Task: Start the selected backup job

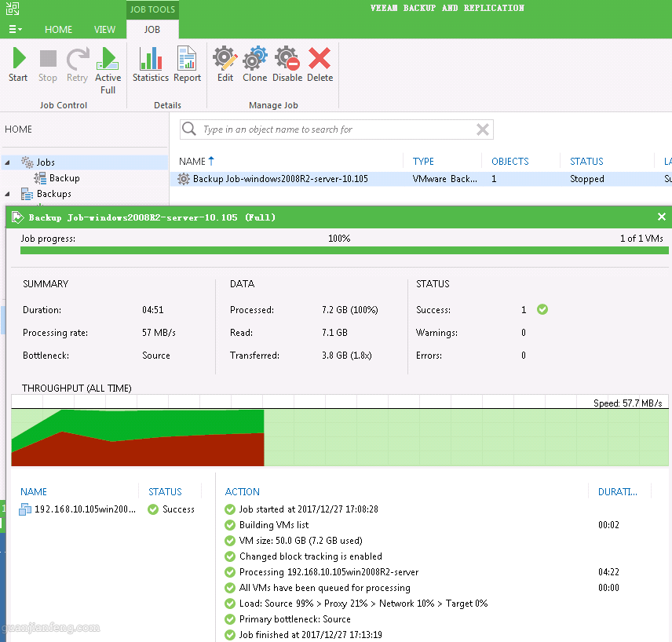Action: pos(17,64)
